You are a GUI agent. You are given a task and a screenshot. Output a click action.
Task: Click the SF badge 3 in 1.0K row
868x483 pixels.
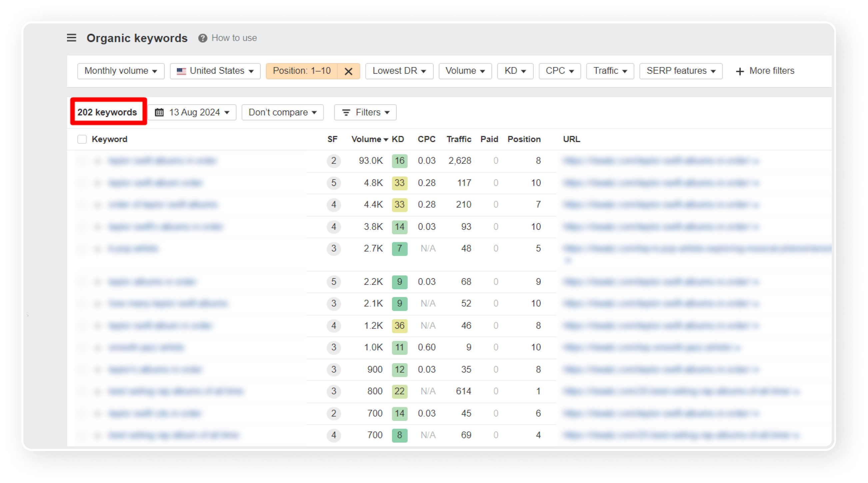point(334,348)
